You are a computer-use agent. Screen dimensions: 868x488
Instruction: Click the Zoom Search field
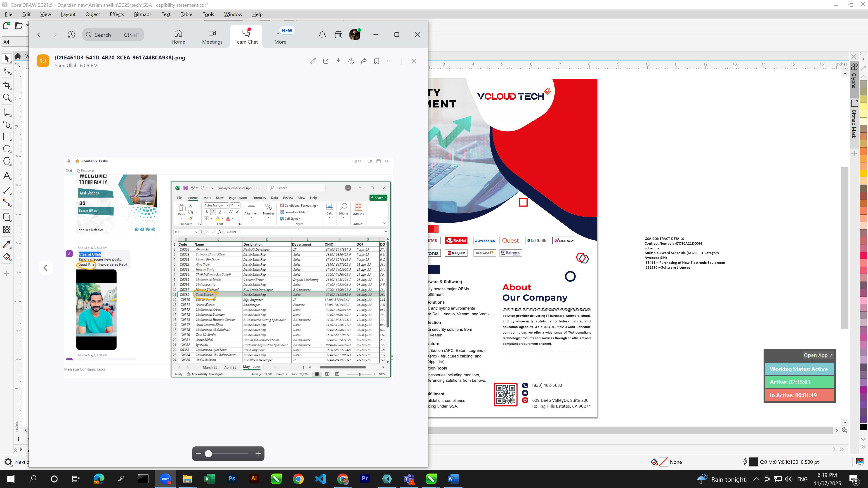pos(113,35)
